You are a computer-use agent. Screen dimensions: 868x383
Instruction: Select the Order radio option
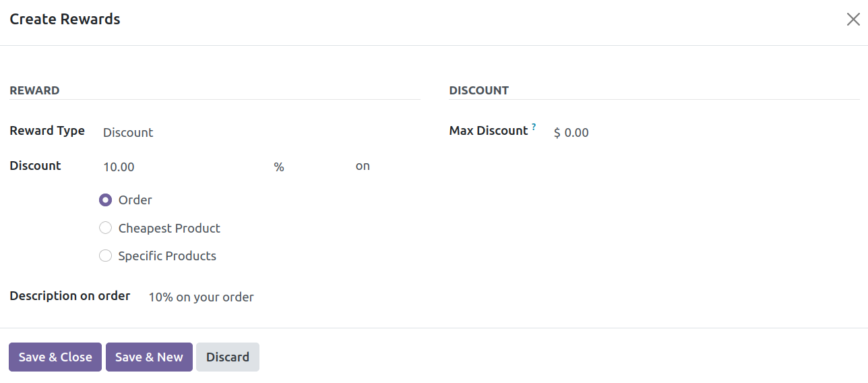pyautogui.click(x=105, y=200)
